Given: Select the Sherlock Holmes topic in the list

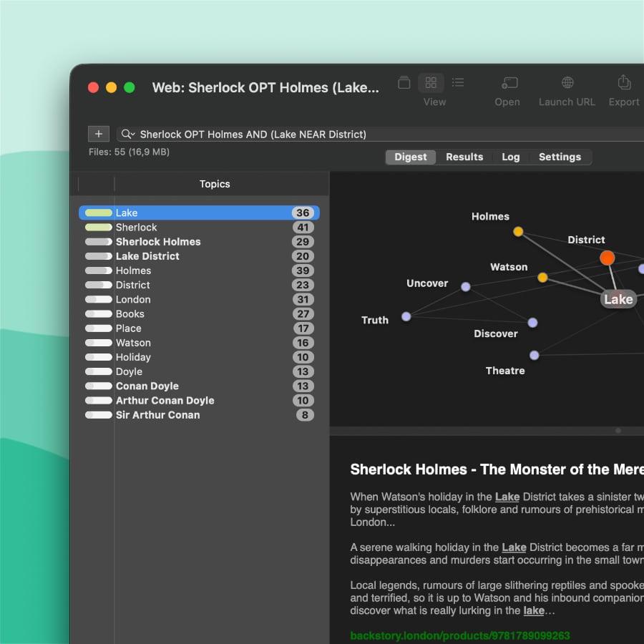Looking at the screenshot, I should point(199,242).
